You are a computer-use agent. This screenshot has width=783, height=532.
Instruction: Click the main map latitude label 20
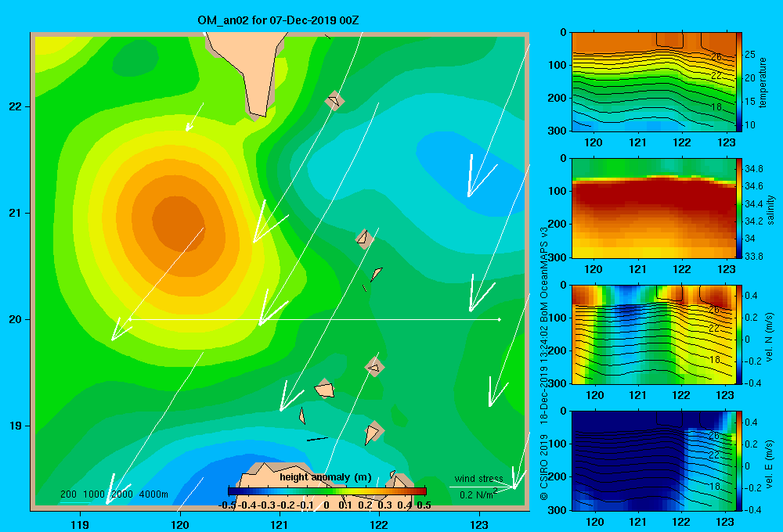tap(15, 319)
